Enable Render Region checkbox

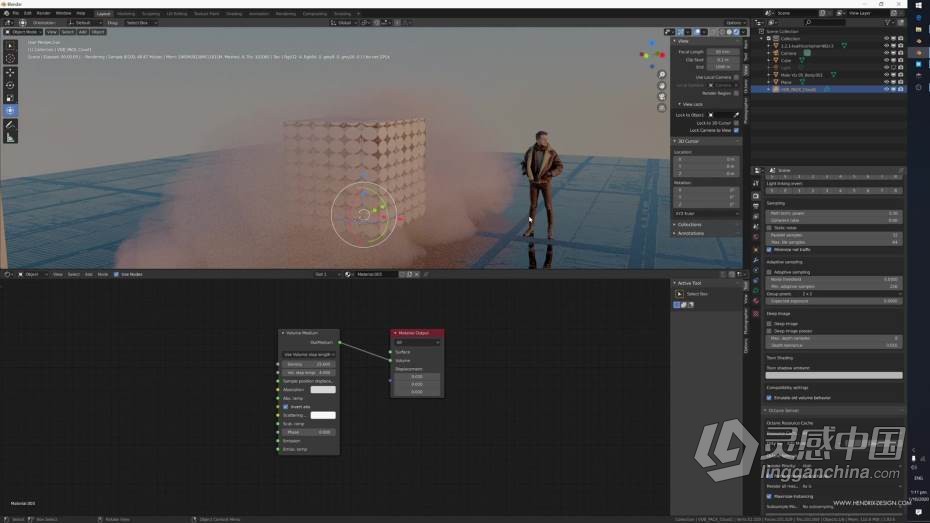[736, 93]
